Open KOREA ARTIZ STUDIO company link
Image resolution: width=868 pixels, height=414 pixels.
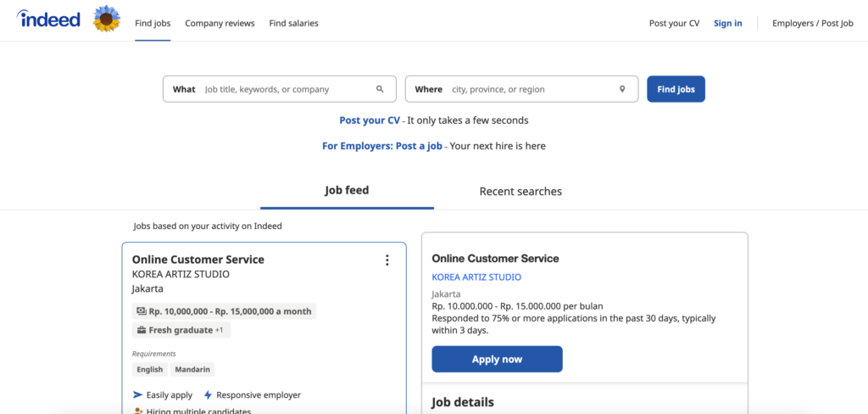point(476,277)
